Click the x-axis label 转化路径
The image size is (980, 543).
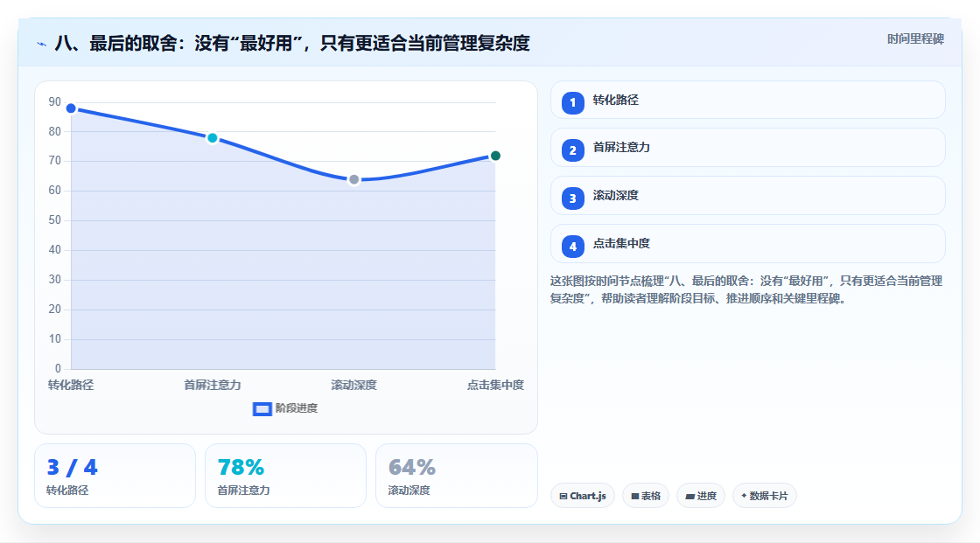pyautogui.click(x=71, y=385)
